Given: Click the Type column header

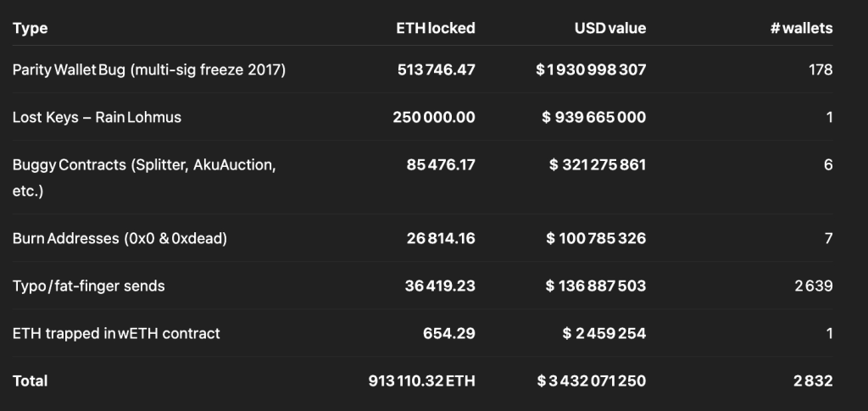Looking at the screenshot, I should pyautogui.click(x=30, y=28).
